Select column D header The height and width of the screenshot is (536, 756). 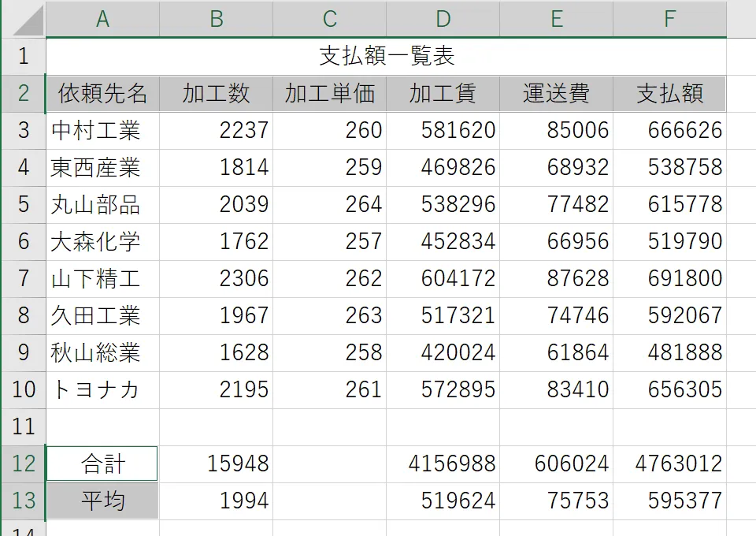tap(443, 19)
